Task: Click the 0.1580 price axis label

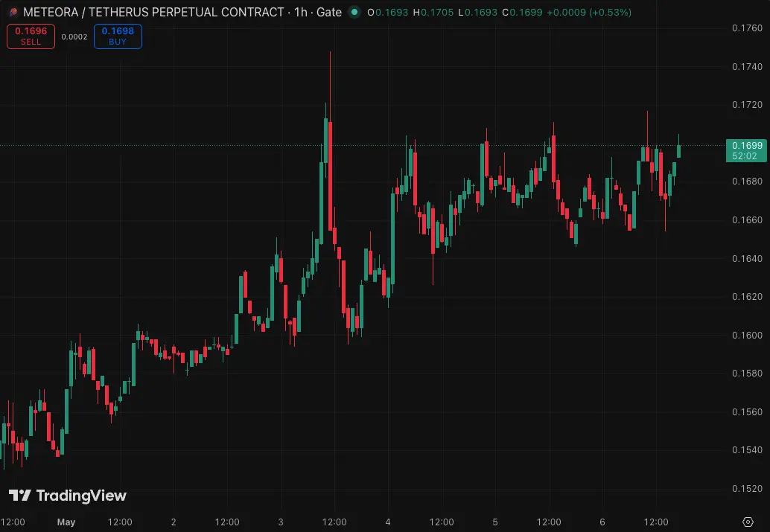Action: (747, 373)
